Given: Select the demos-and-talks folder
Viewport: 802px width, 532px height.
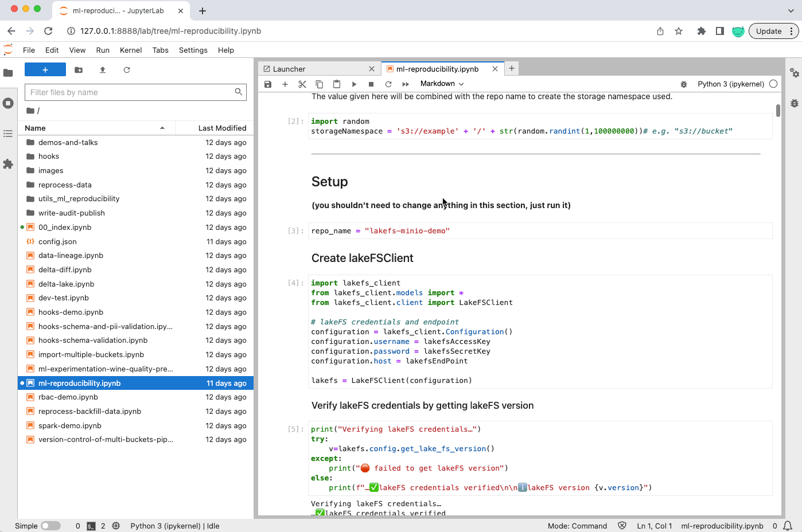Looking at the screenshot, I should 136,142.
